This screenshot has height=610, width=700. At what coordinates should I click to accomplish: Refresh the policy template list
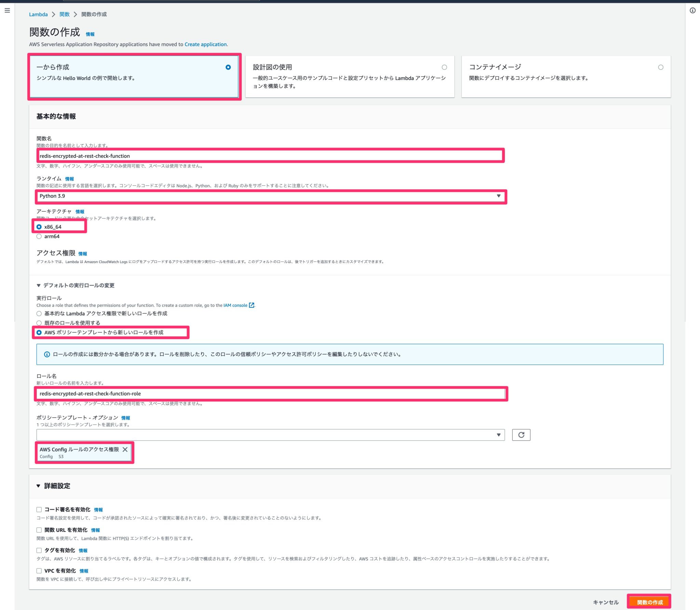(521, 434)
